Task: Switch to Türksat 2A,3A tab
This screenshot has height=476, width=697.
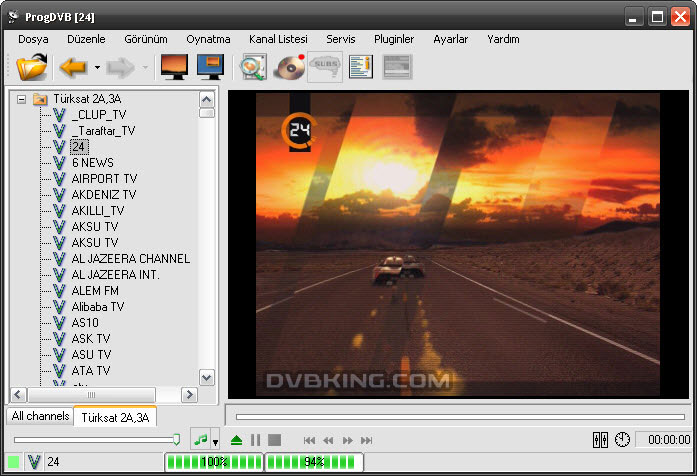Action: (x=115, y=417)
